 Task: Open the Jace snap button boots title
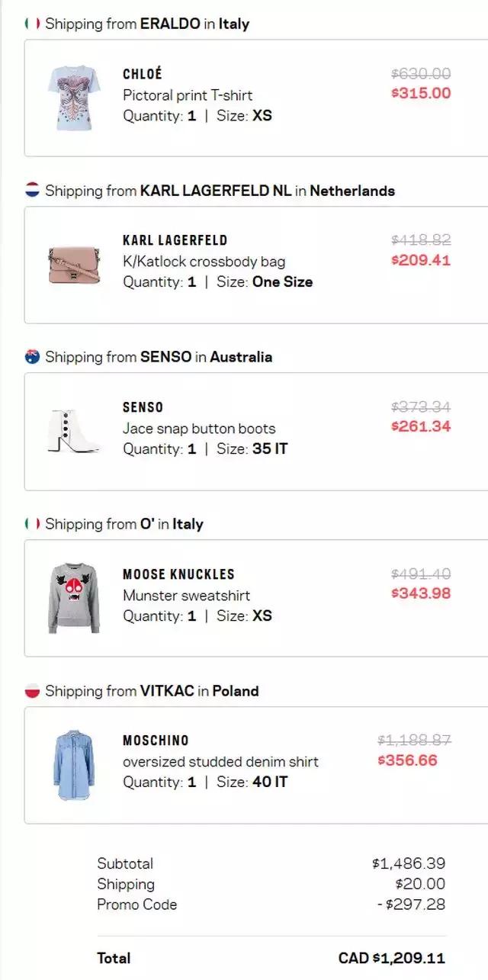199,429
